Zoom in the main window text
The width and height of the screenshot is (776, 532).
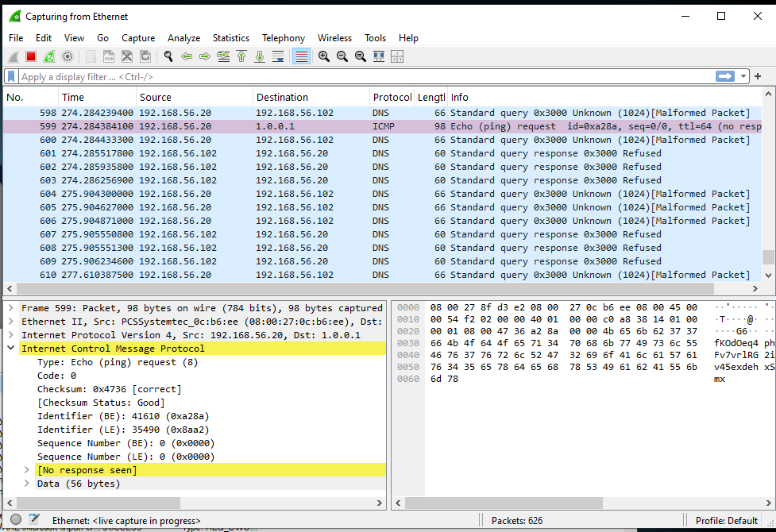pyautogui.click(x=323, y=56)
